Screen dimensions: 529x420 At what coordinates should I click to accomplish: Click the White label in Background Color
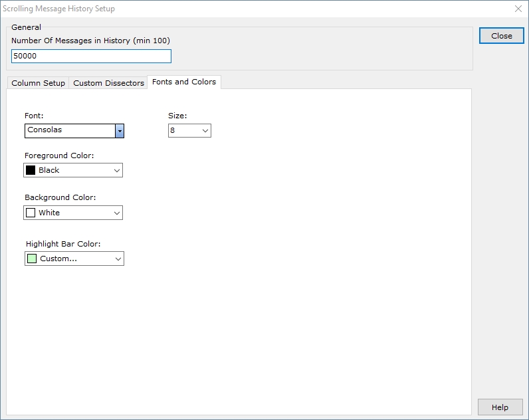point(49,213)
